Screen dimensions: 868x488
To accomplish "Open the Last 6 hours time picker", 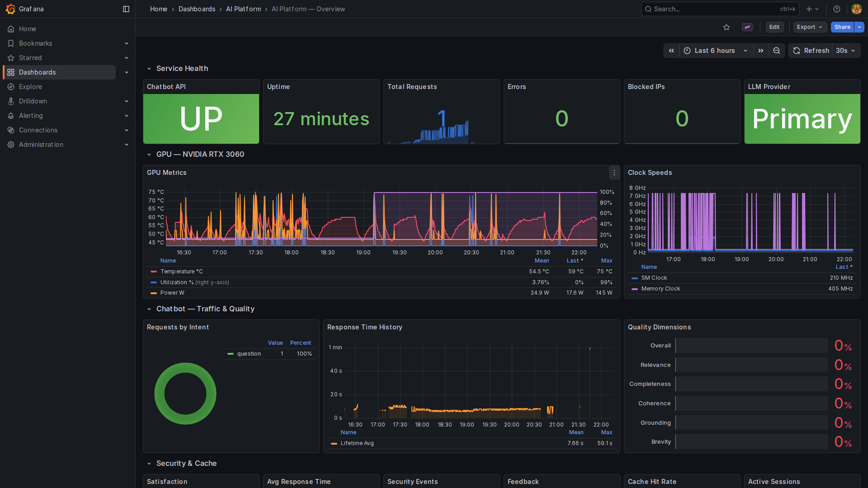I will [x=716, y=51].
